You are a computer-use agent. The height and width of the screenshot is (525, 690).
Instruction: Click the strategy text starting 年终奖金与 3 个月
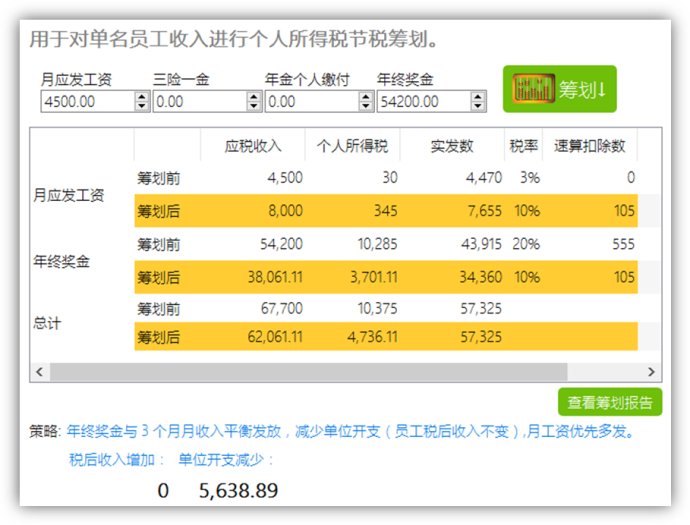(351, 431)
